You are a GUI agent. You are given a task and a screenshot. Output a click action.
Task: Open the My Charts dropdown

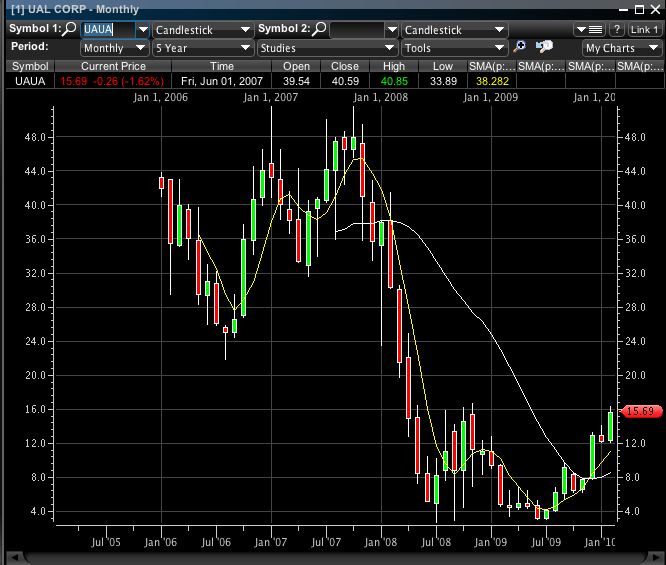(x=620, y=47)
